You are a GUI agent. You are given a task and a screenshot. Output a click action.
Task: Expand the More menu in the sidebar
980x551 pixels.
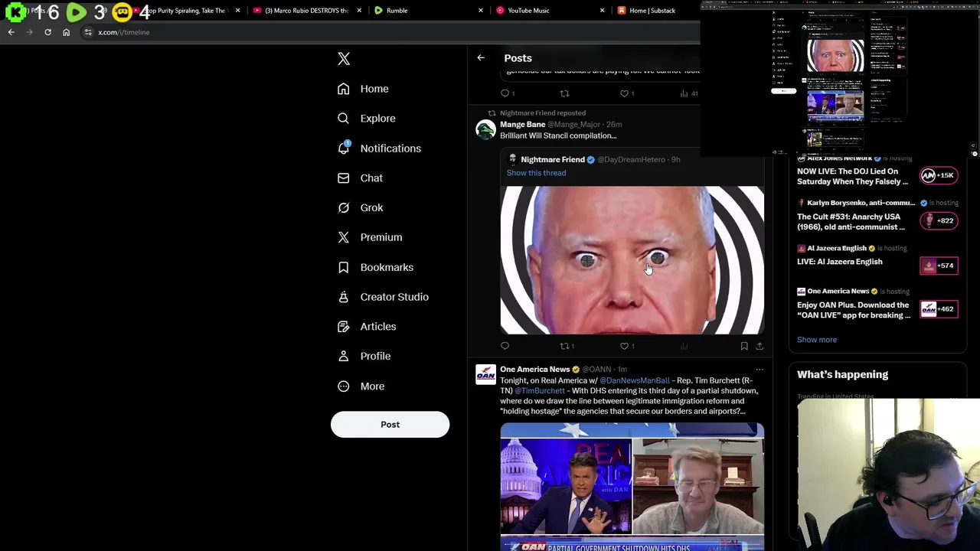361,386
